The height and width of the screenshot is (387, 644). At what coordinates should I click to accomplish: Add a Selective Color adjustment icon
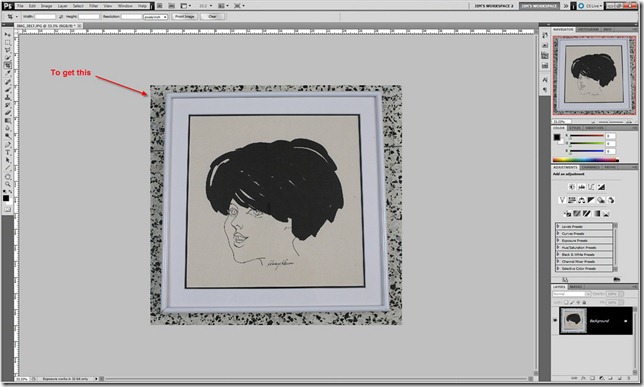click(x=606, y=213)
